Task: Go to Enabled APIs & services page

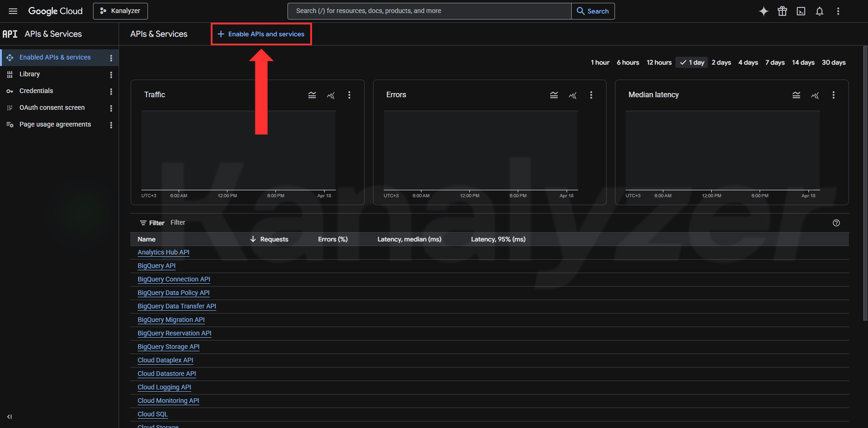Action: 55,58
